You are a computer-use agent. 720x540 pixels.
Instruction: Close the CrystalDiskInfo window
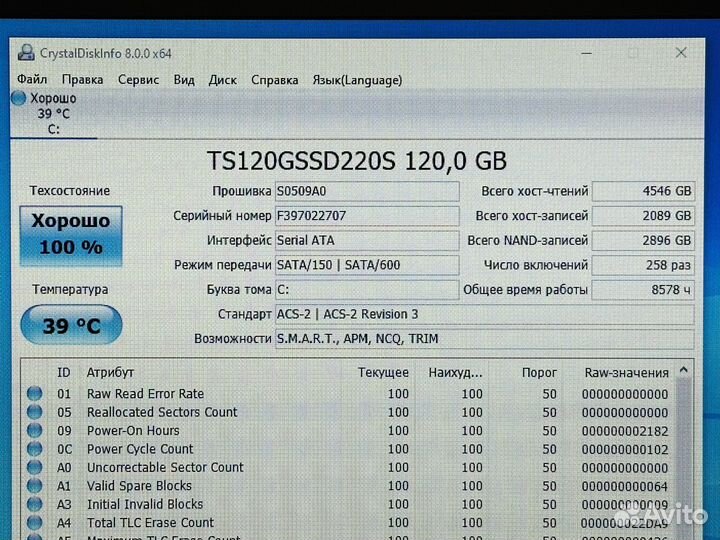681,53
